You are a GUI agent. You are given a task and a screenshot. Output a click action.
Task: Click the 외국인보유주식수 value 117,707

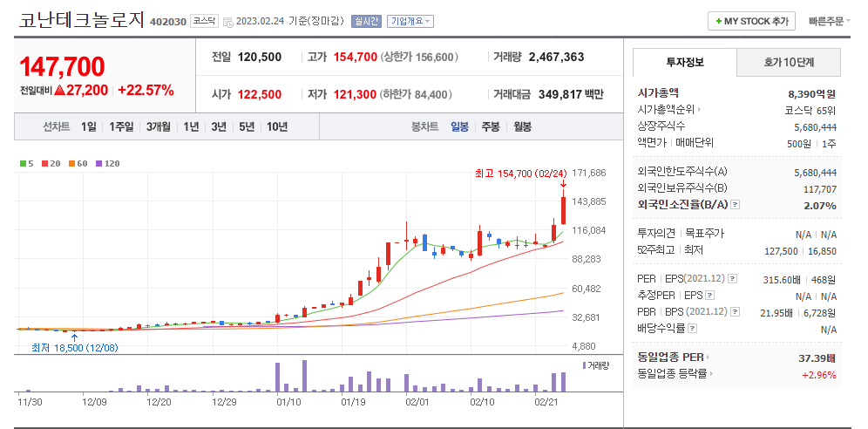tap(820, 189)
